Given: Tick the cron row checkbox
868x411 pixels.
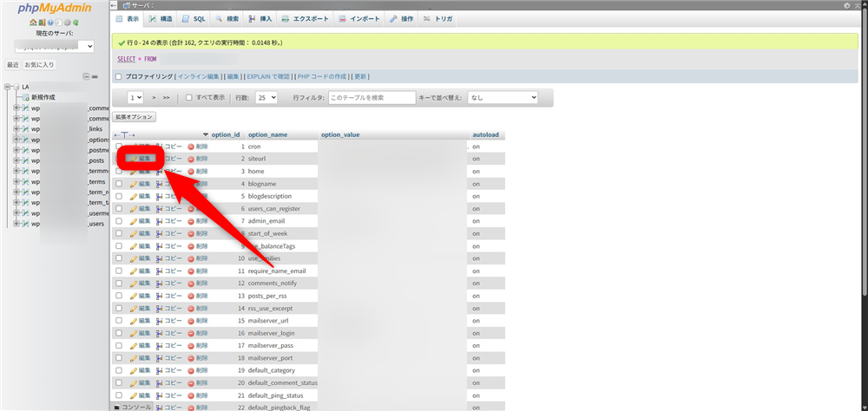Looking at the screenshot, I should point(118,147).
